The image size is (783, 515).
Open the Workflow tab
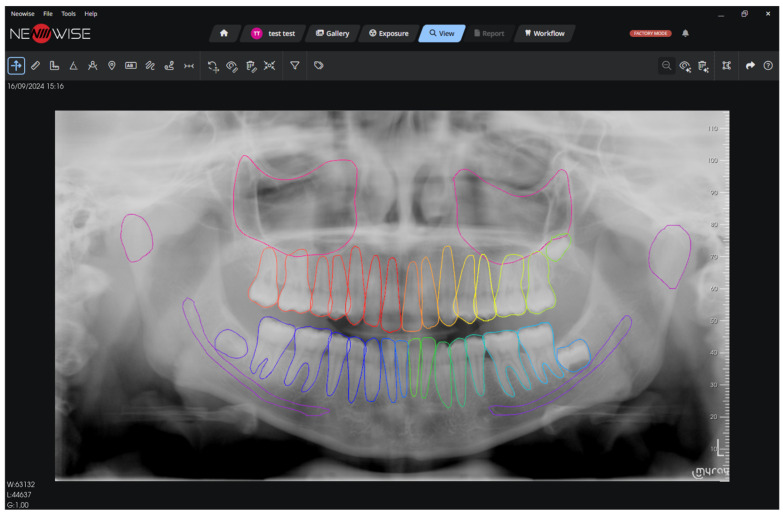545,33
